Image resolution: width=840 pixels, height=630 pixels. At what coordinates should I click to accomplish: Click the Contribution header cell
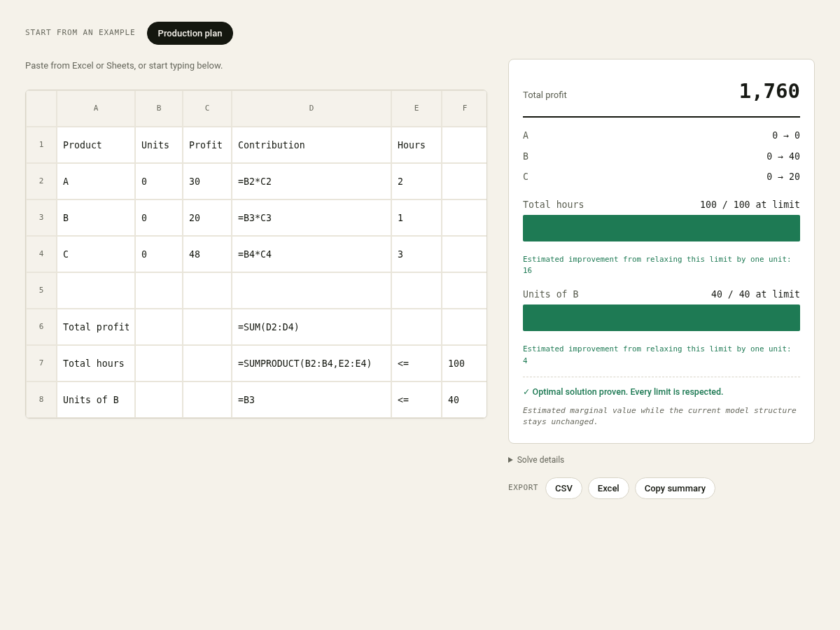(311, 145)
